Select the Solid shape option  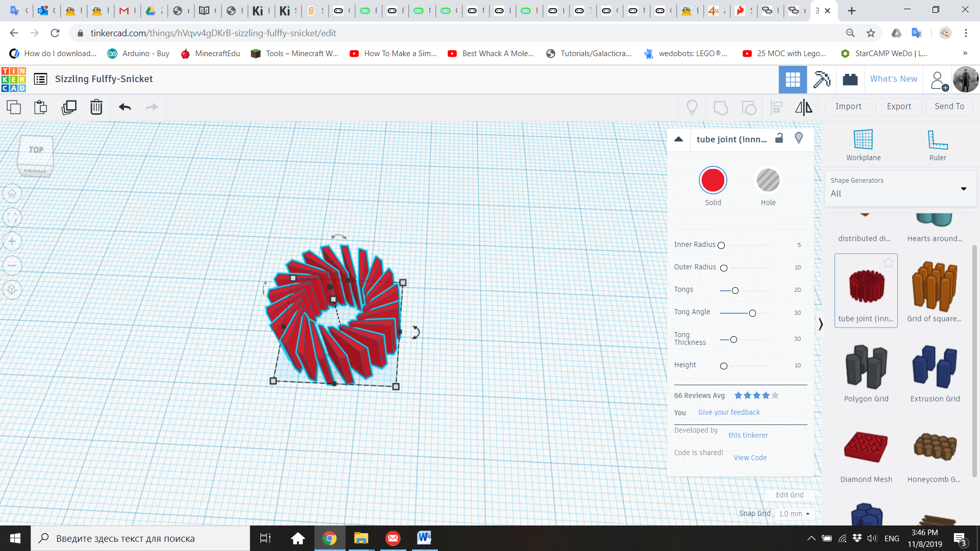click(x=713, y=181)
